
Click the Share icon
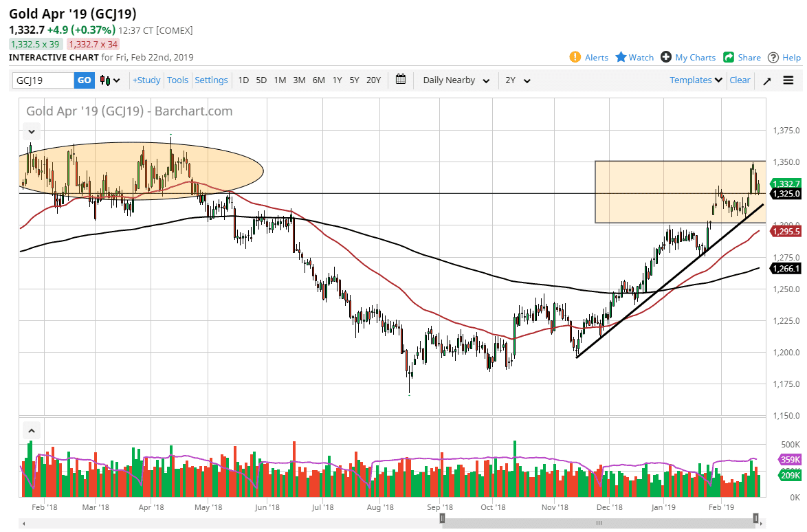728,57
